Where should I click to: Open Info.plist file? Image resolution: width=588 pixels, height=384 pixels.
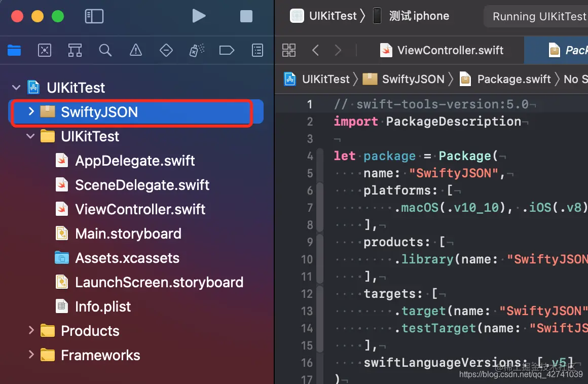click(93, 306)
